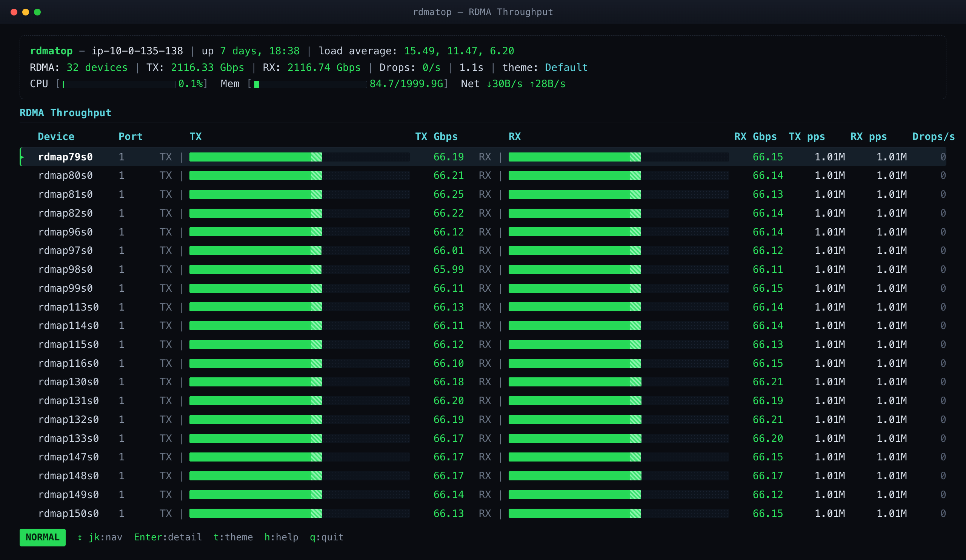Click the RX Gbps value 66.21 for rdmap130s0
966x560 pixels.
768,382
